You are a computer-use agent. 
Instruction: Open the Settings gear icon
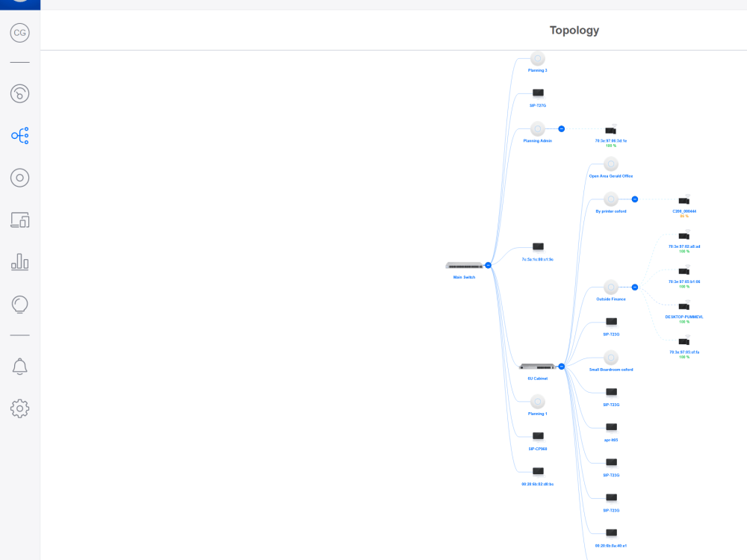pyautogui.click(x=19, y=408)
